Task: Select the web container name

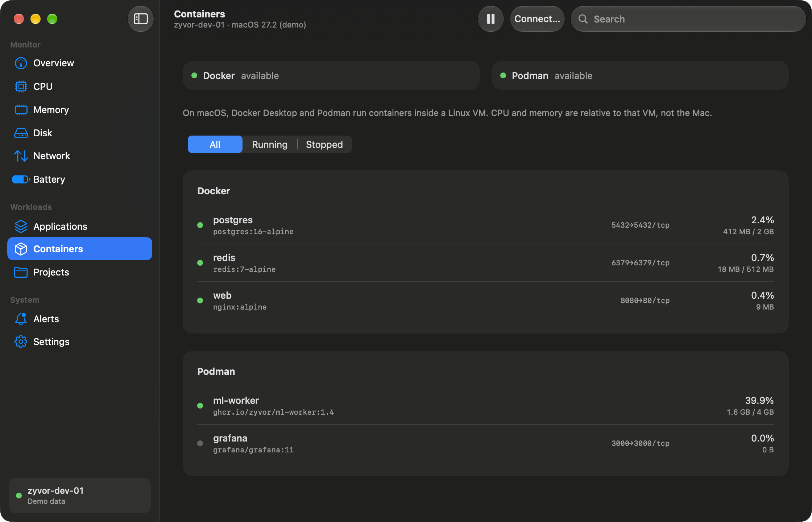Action: [x=222, y=295]
